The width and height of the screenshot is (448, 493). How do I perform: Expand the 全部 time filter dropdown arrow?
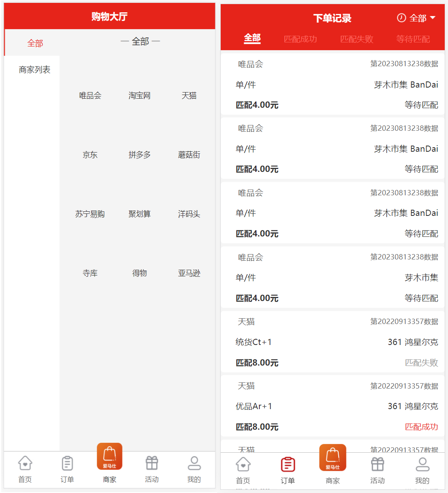pyautogui.click(x=432, y=18)
